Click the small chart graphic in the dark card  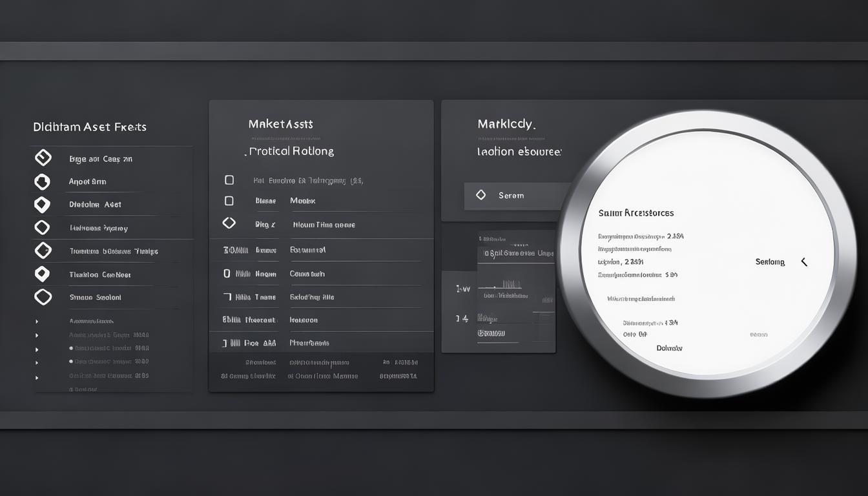[510, 284]
